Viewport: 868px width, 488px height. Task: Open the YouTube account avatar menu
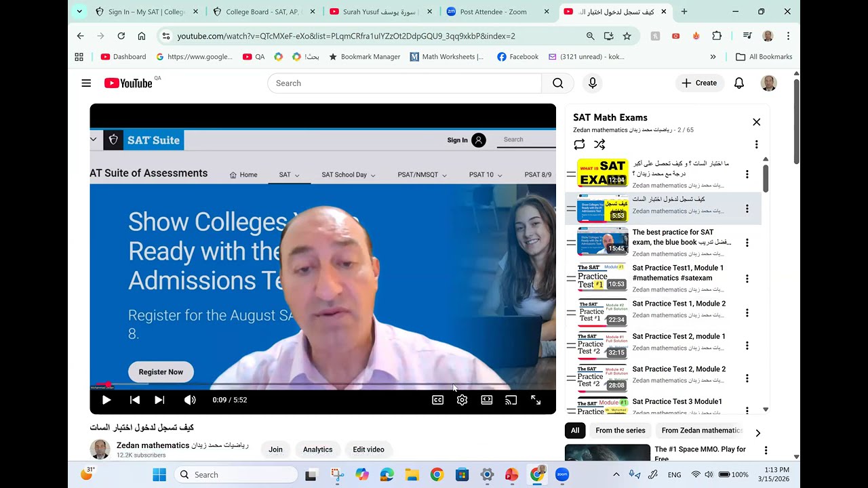pyautogui.click(x=768, y=83)
